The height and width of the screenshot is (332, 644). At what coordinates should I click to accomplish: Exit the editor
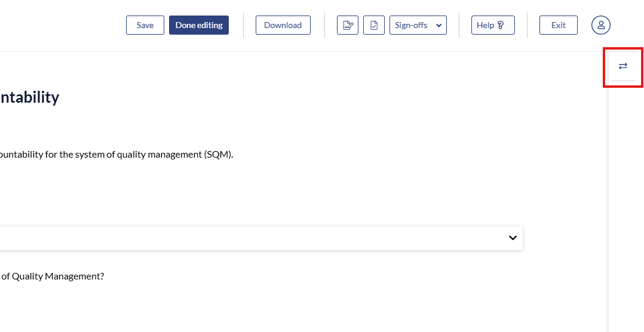(558, 25)
